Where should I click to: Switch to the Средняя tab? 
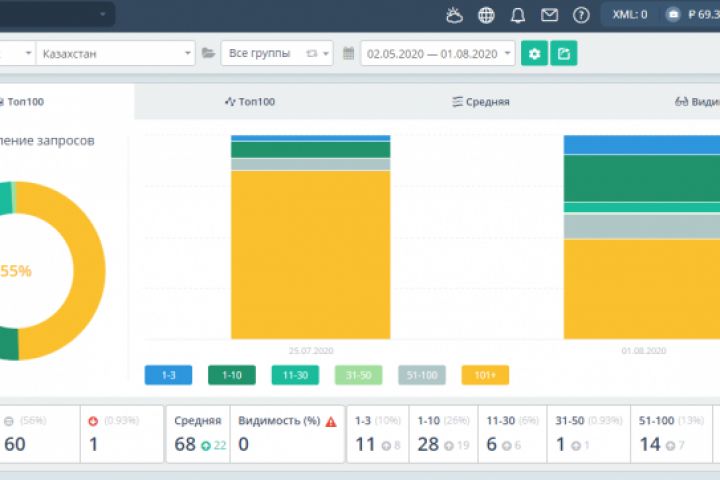[x=481, y=102]
